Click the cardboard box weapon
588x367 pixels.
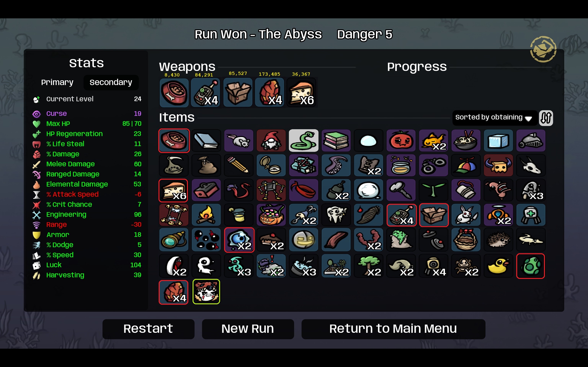click(238, 93)
